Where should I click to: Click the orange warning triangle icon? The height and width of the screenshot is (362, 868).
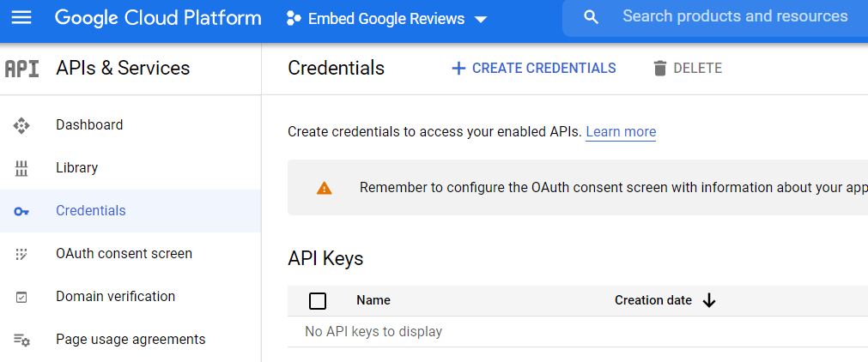point(324,188)
